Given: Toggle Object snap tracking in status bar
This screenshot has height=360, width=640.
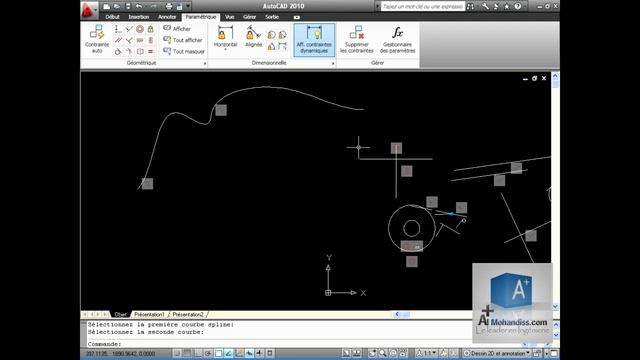Looking at the screenshot, I should [x=229, y=353].
